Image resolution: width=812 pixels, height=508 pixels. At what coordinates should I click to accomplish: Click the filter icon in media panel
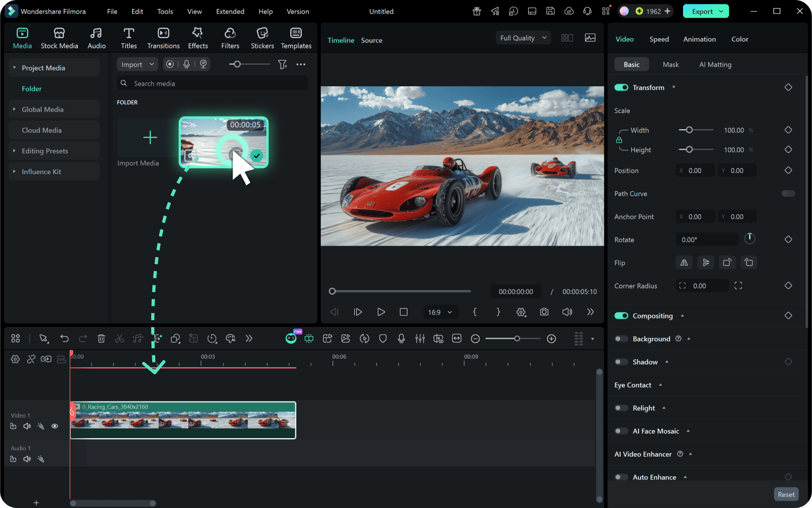coord(282,65)
